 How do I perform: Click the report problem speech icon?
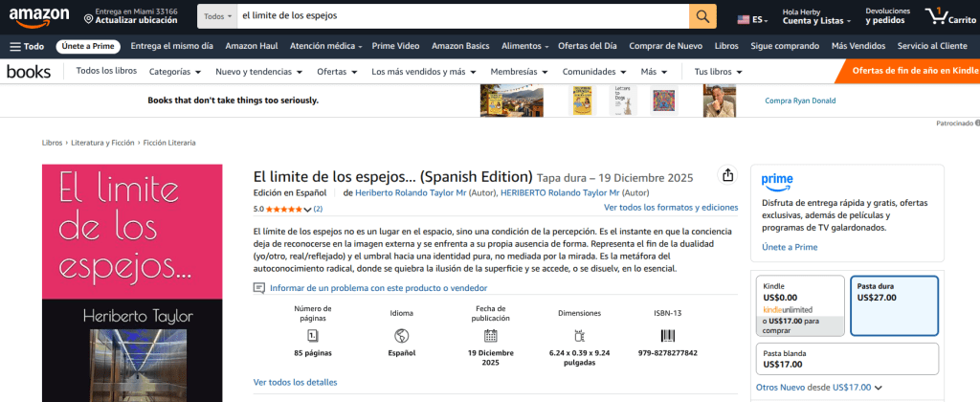(258, 288)
